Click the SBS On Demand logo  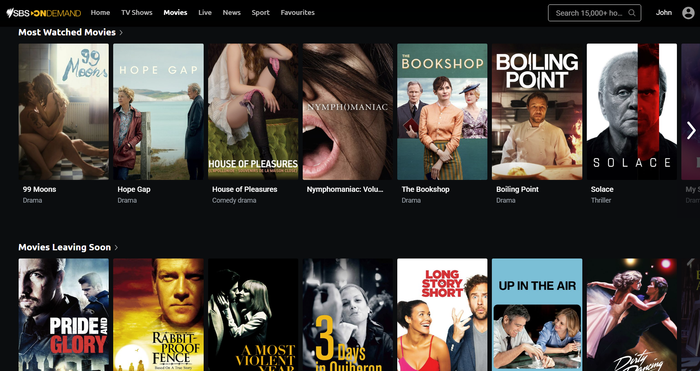click(44, 13)
